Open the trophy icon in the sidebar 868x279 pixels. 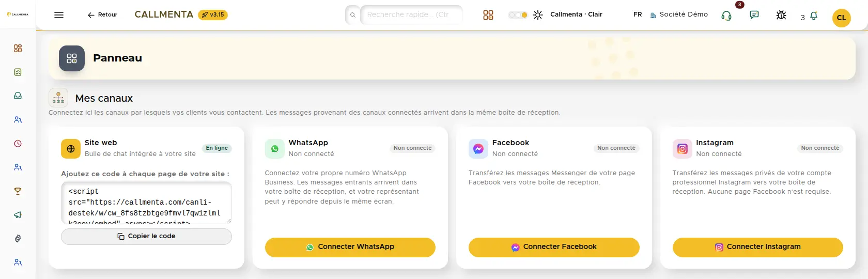[x=18, y=191]
